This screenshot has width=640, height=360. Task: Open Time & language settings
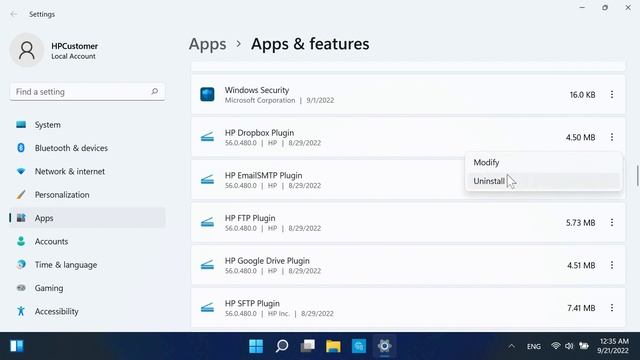[x=87, y=264]
